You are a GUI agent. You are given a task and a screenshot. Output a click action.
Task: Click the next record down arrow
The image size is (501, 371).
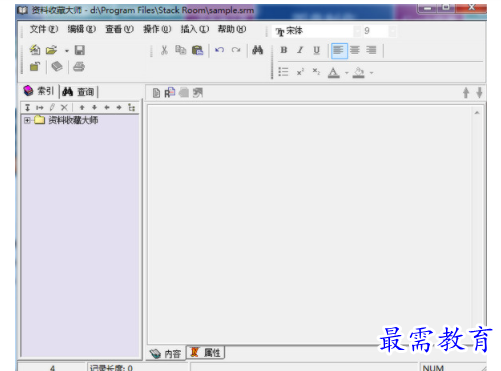479,93
